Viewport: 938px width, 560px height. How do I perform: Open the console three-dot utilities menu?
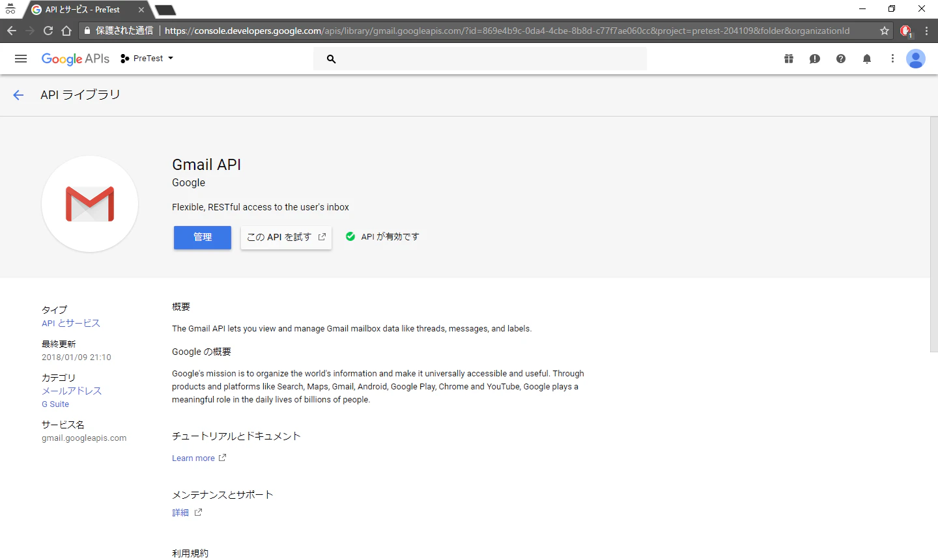[892, 59]
